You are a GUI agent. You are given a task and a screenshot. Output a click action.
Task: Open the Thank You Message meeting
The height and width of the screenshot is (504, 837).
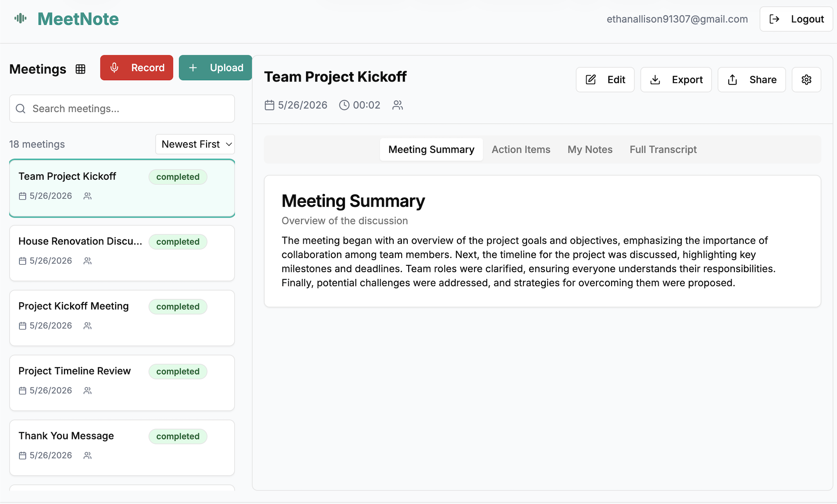[x=122, y=448]
